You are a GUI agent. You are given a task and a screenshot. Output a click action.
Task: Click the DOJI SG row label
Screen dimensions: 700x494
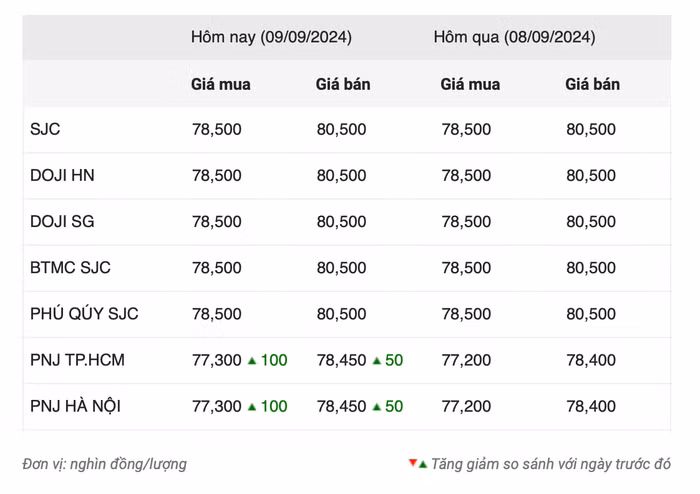[63, 221]
